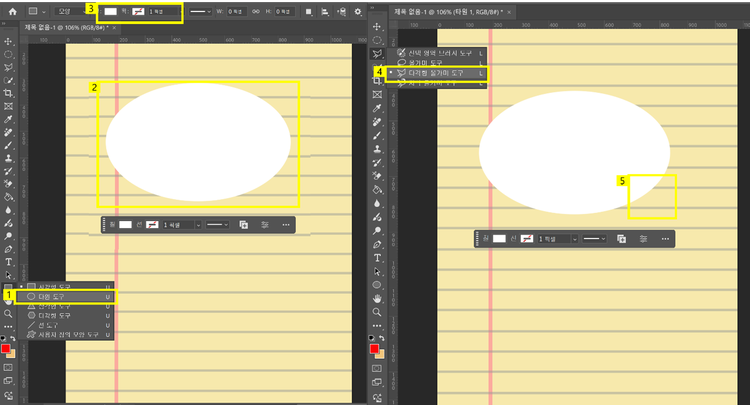Select the Type tool in the left toolbar
The image size is (750, 405).
8,262
